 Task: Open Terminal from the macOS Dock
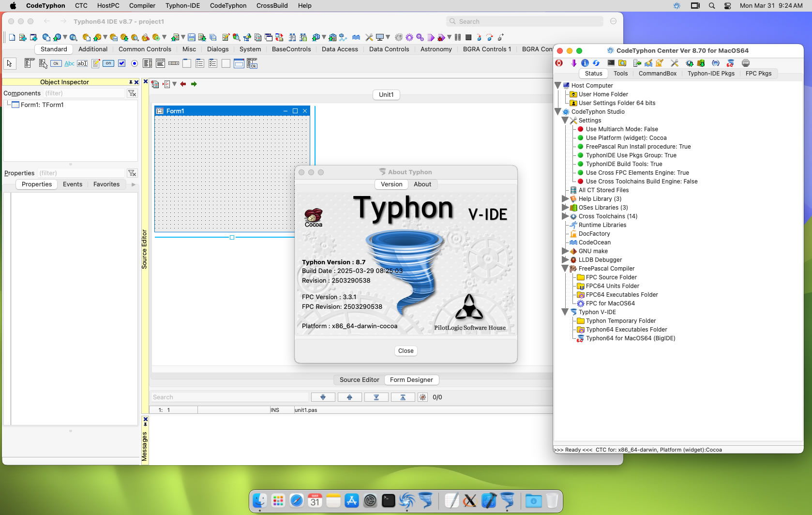389,501
